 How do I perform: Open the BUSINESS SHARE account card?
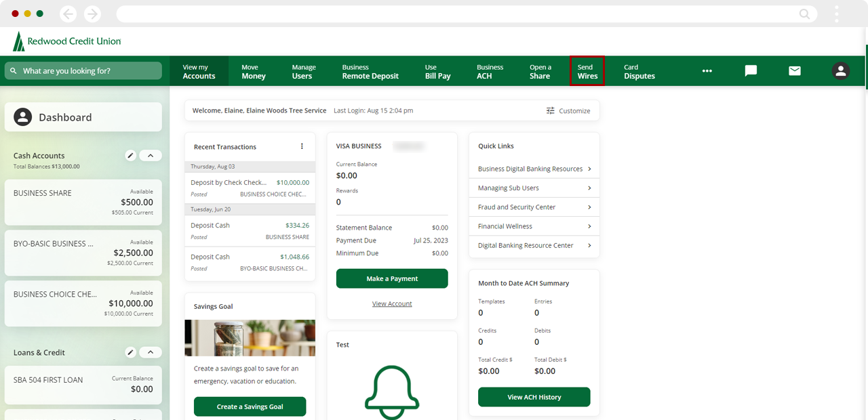click(83, 203)
